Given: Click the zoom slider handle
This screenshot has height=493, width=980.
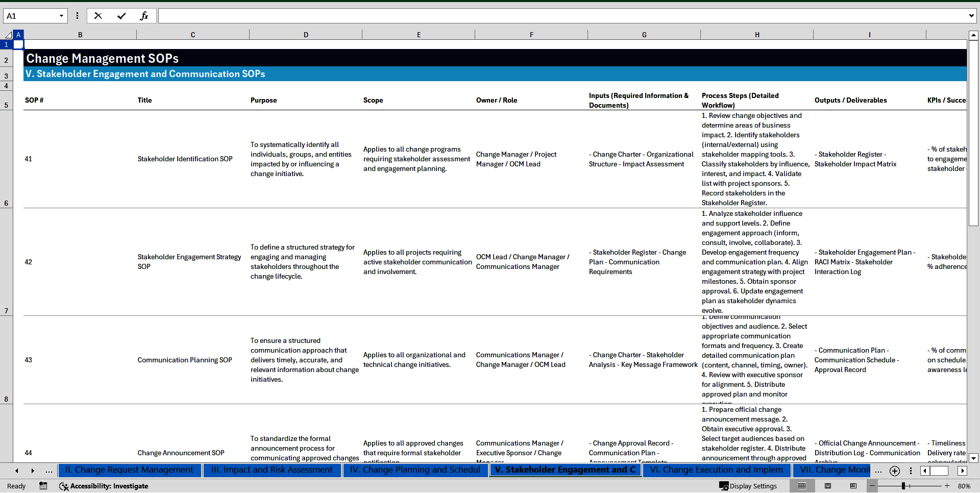Looking at the screenshot, I should [x=903, y=486].
